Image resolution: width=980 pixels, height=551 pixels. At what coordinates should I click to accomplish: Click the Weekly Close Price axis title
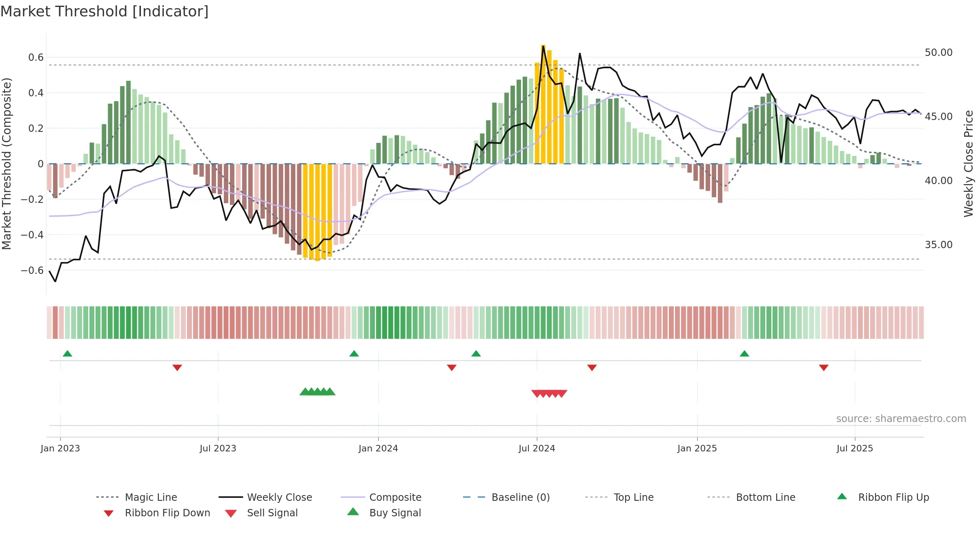(969, 164)
